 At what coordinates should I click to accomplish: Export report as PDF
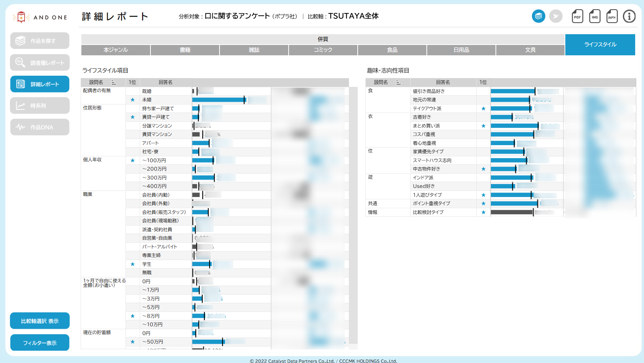[577, 16]
